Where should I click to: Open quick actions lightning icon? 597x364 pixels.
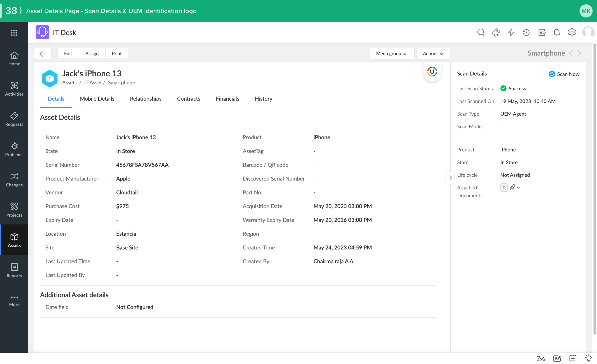coord(511,33)
